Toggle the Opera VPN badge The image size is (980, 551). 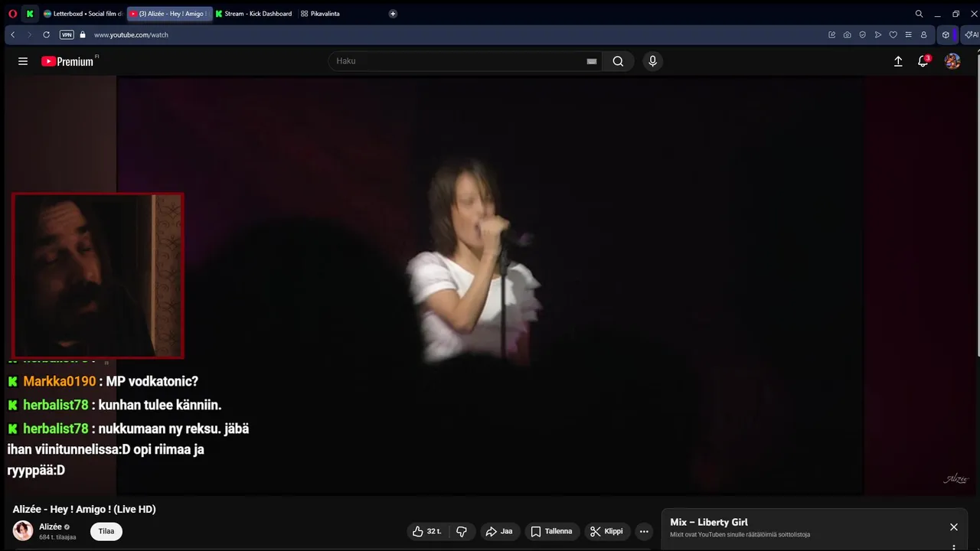click(x=67, y=34)
